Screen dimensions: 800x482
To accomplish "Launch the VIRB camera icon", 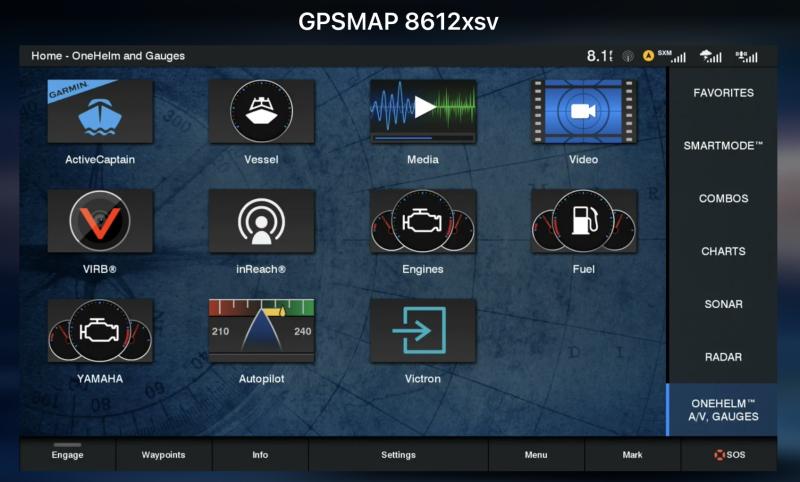I will pos(100,221).
